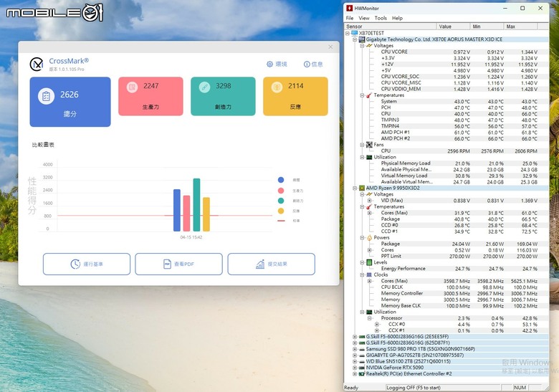Click the View PDF button

click(x=178, y=264)
